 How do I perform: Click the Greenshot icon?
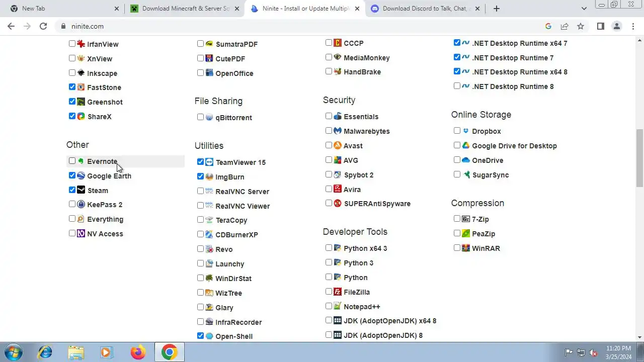click(x=80, y=102)
